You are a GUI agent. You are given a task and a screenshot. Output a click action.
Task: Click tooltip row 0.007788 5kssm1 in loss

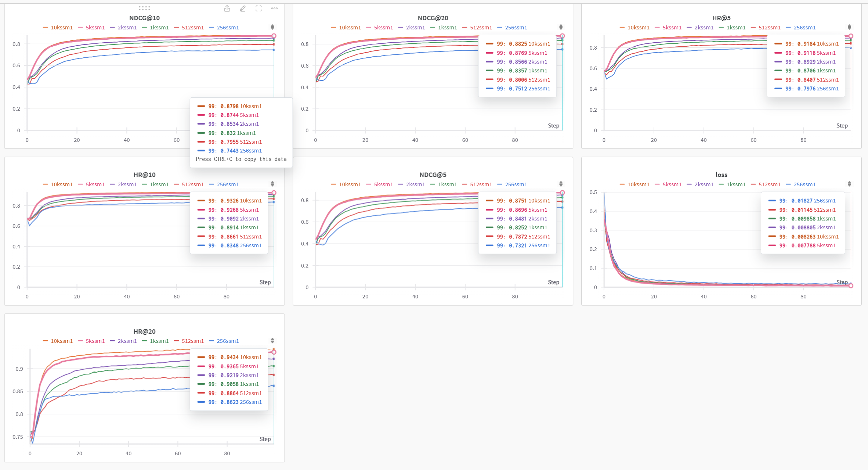(802, 245)
